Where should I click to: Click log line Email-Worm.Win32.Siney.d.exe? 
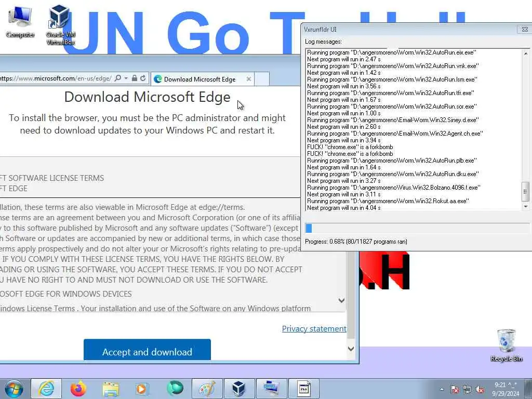coord(393,120)
